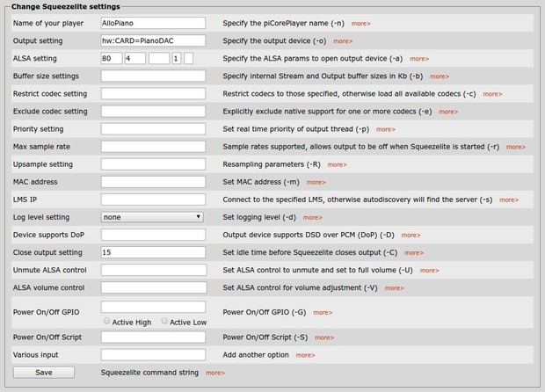Open more> link for unmute ALSA control (-U)
545x392 pixels.
pos(429,271)
